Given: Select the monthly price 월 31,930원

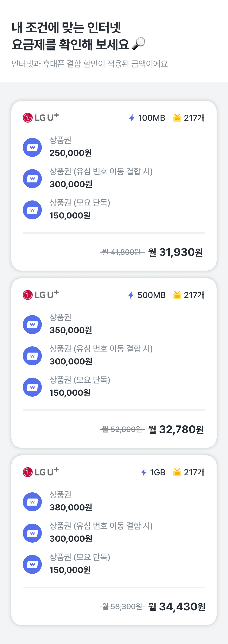Looking at the screenshot, I should [176, 252].
